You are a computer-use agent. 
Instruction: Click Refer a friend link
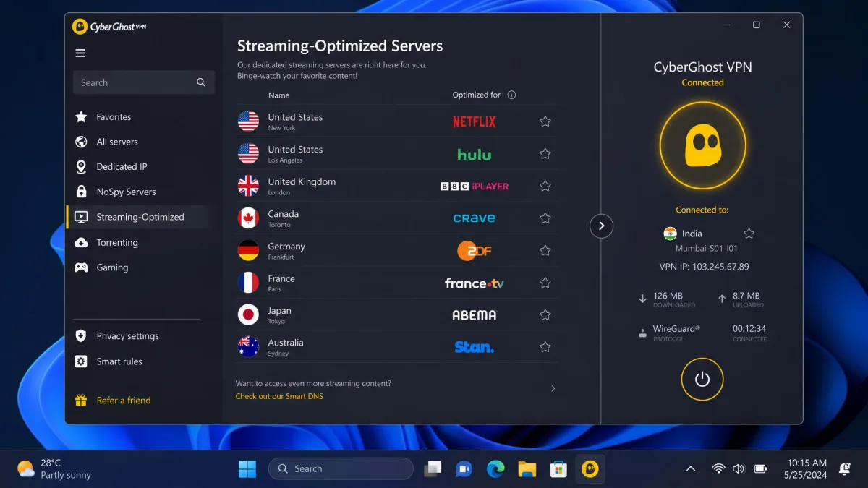coord(124,401)
